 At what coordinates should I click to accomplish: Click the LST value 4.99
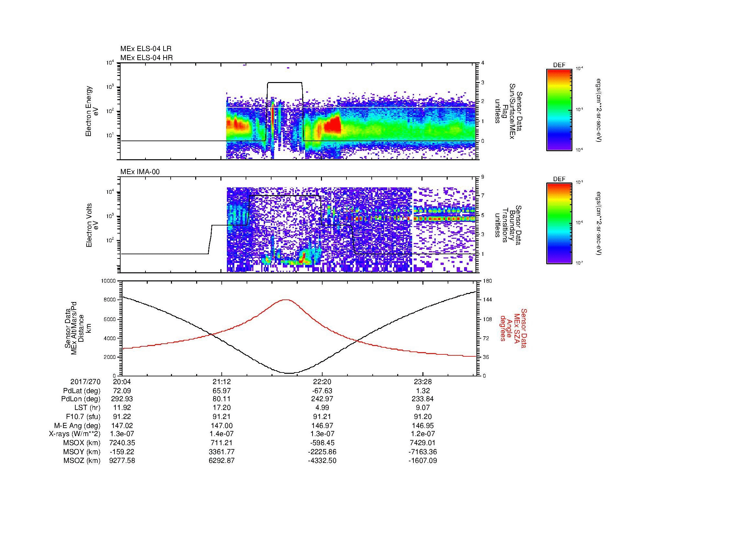pyautogui.click(x=322, y=408)
